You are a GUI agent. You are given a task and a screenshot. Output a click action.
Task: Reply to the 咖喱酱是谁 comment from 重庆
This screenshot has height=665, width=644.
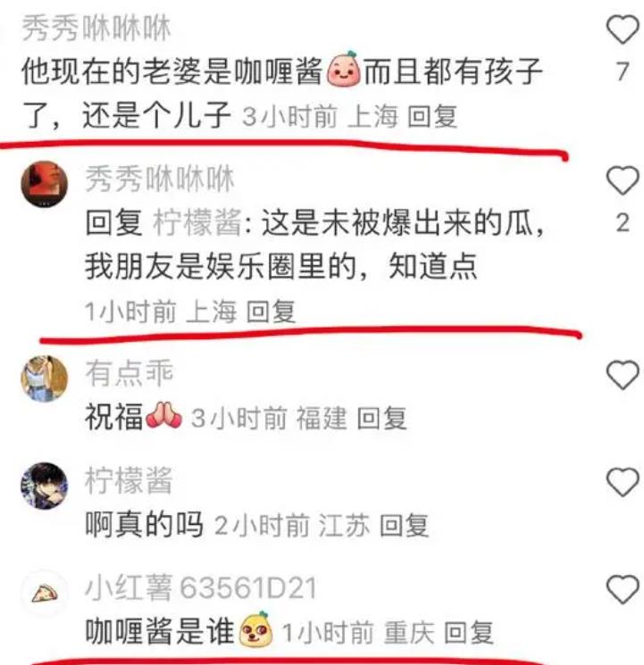click(x=469, y=632)
